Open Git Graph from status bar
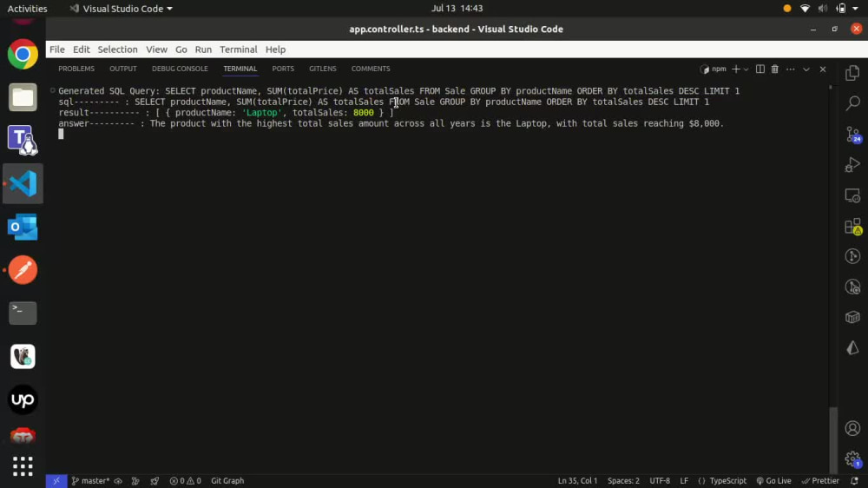This screenshot has width=868, height=488. (x=227, y=481)
